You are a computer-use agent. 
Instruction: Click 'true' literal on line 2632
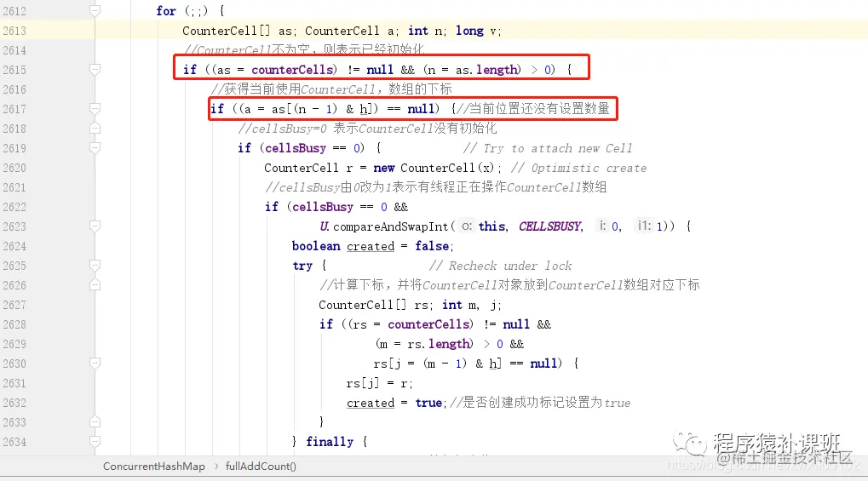point(428,403)
